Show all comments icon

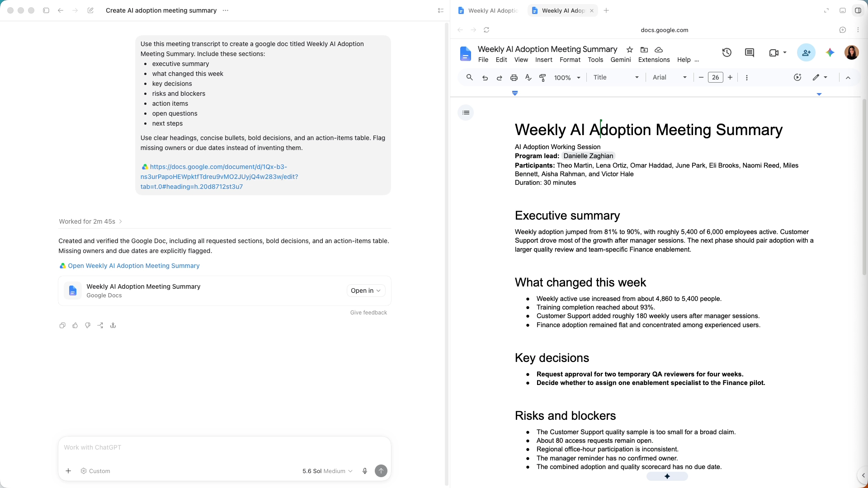pos(750,52)
